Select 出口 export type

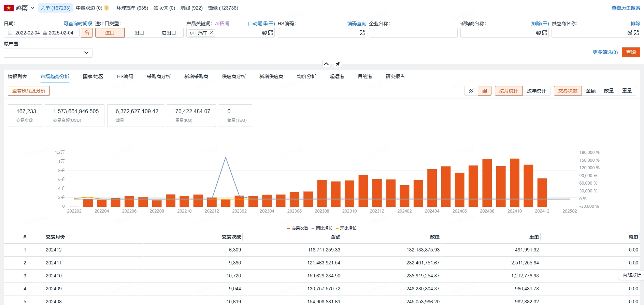pyautogui.click(x=139, y=33)
